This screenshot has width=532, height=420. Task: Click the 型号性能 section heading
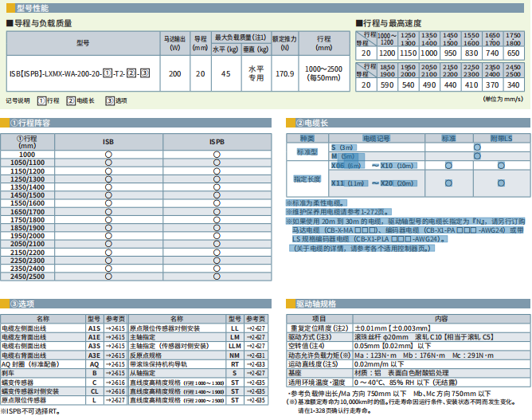pyautogui.click(x=33, y=8)
